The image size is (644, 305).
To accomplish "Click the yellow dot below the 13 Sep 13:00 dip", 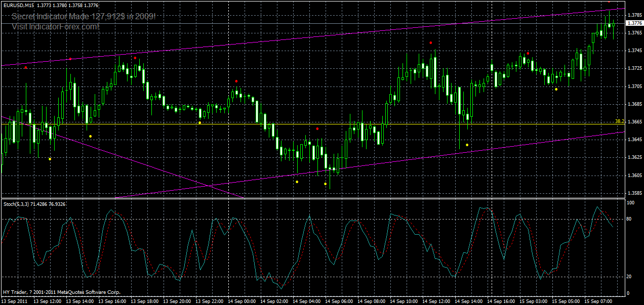I will pyautogui.click(x=50, y=158).
